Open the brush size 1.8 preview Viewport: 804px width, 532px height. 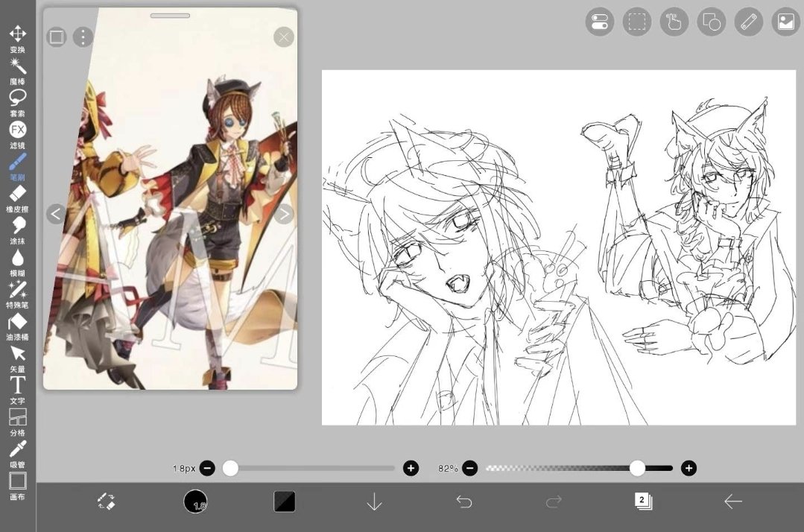[x=195, y=501]
